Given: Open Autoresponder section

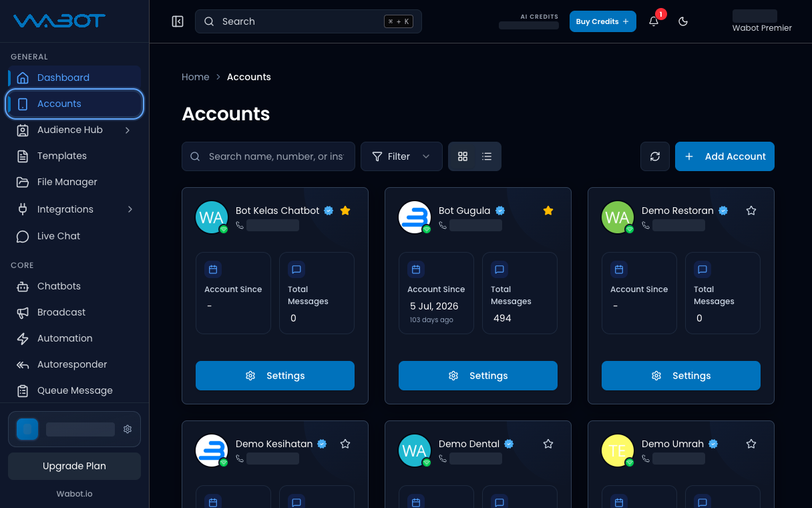Looking at the screenshot, I should (74, 364).
